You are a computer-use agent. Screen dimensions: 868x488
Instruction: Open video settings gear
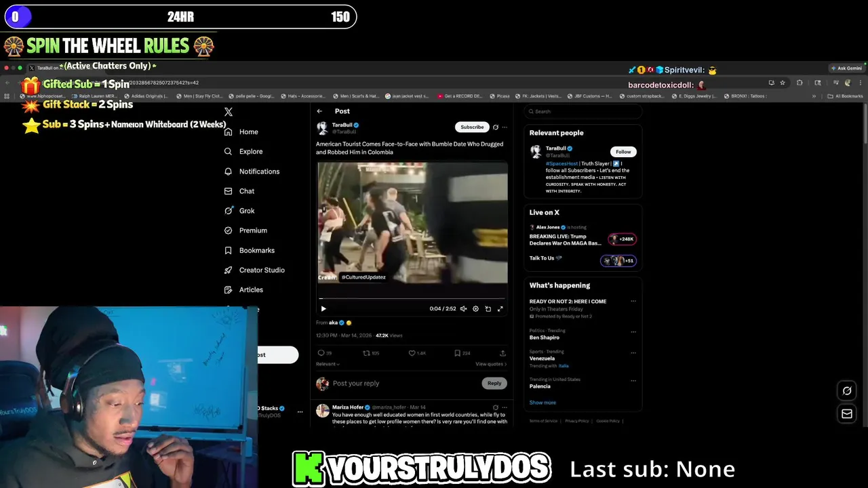click(475, 308)
